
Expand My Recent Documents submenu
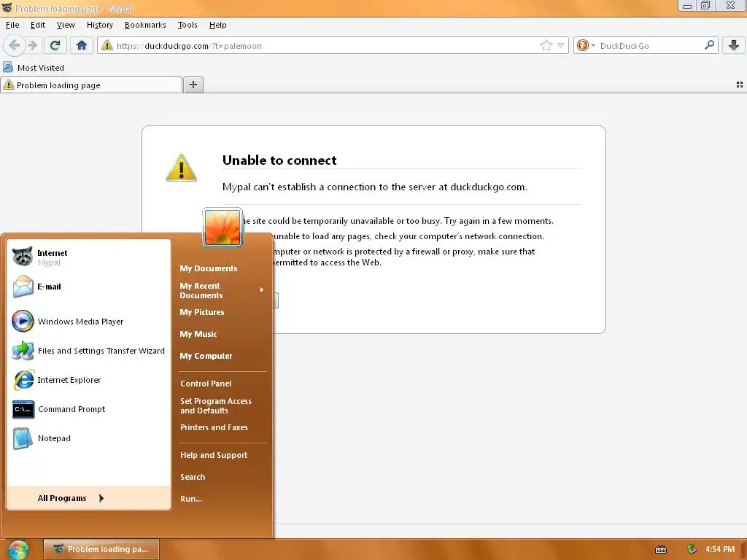pos(222,290)
